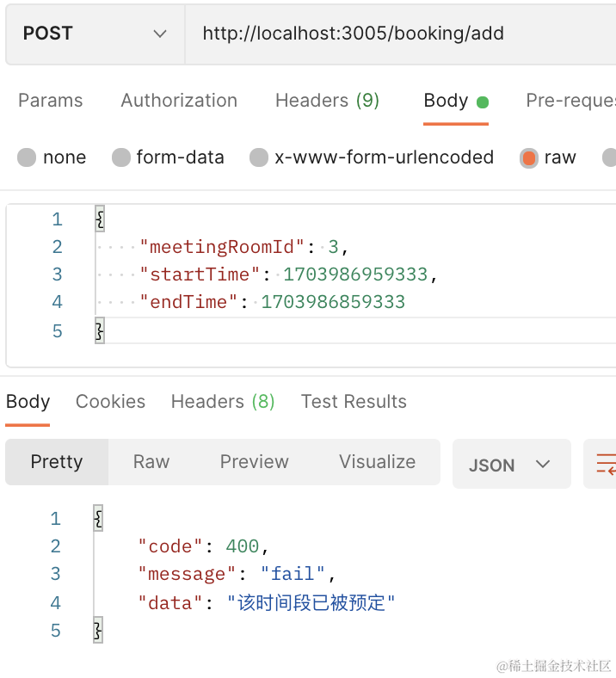Open the POST method dropdown
616x678 pixels.
coord(95,34)
